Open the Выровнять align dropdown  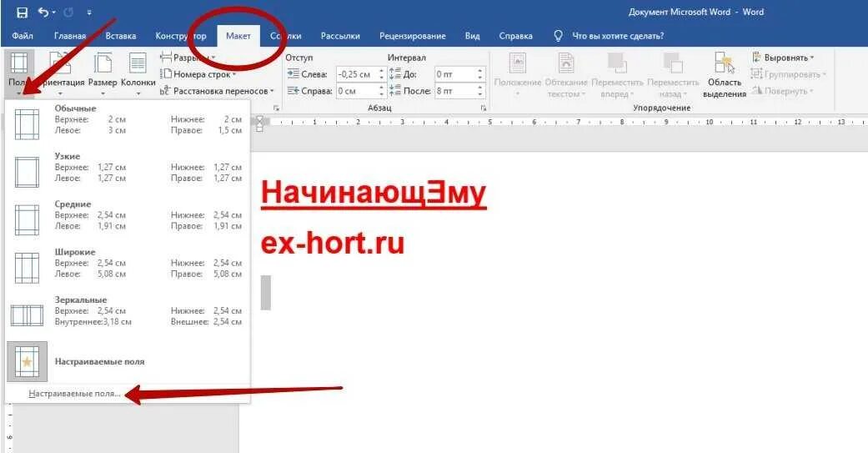coord(783,58)
